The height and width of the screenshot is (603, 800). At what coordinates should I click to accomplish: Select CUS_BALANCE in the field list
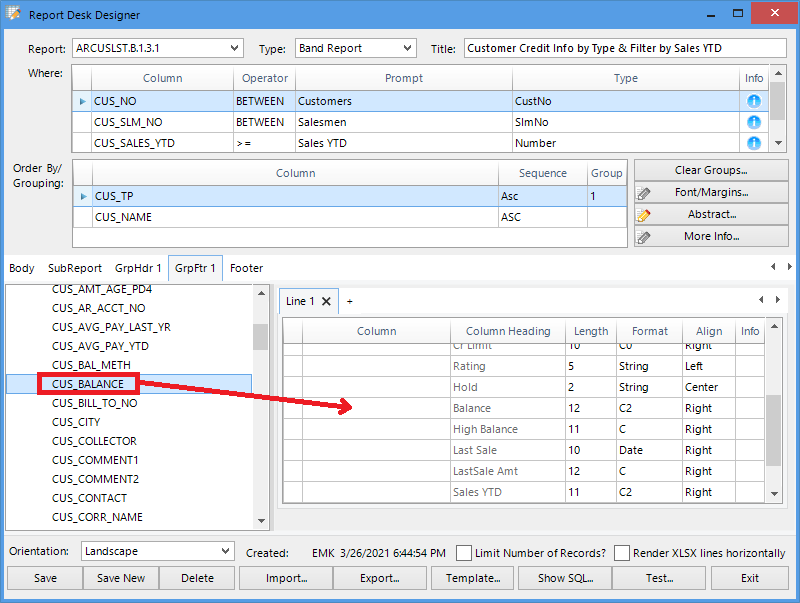coord(88,384)
